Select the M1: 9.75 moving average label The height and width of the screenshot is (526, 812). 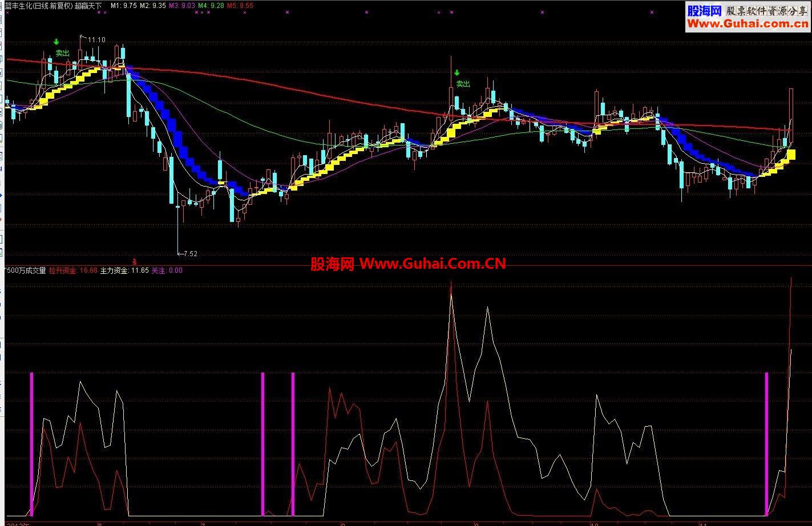(124, 5)
